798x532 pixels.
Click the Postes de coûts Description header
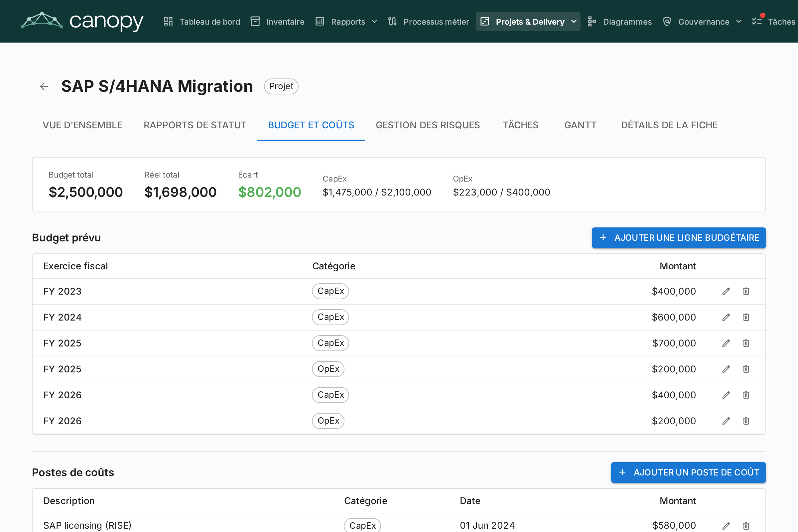tap(69, 501)
